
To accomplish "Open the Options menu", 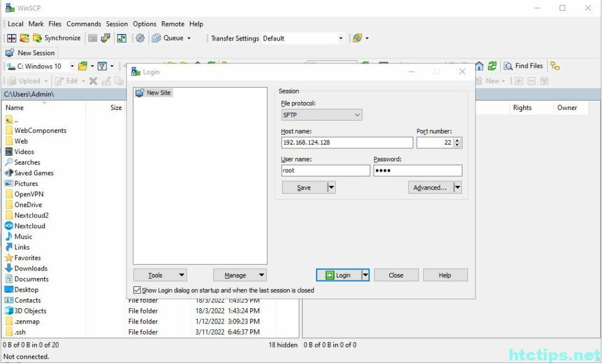I will 145,24.
